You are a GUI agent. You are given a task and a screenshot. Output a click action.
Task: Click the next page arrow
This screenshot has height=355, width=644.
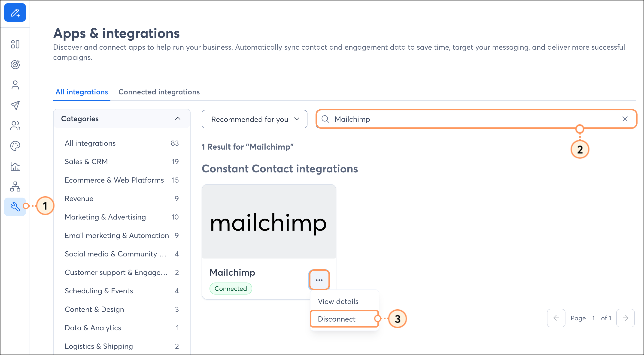[626, 318]
